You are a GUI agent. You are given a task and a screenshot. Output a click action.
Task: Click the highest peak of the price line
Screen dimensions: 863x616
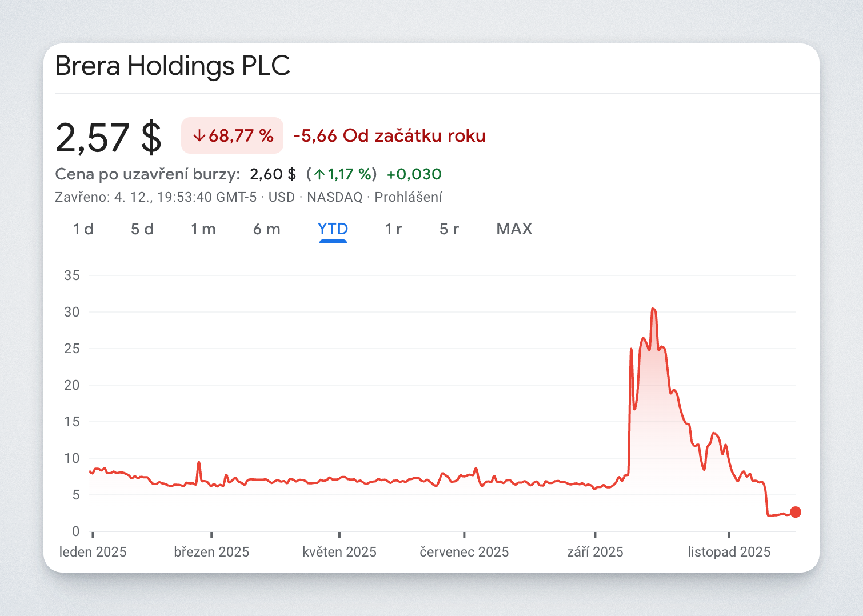click(x=653, y=309)
